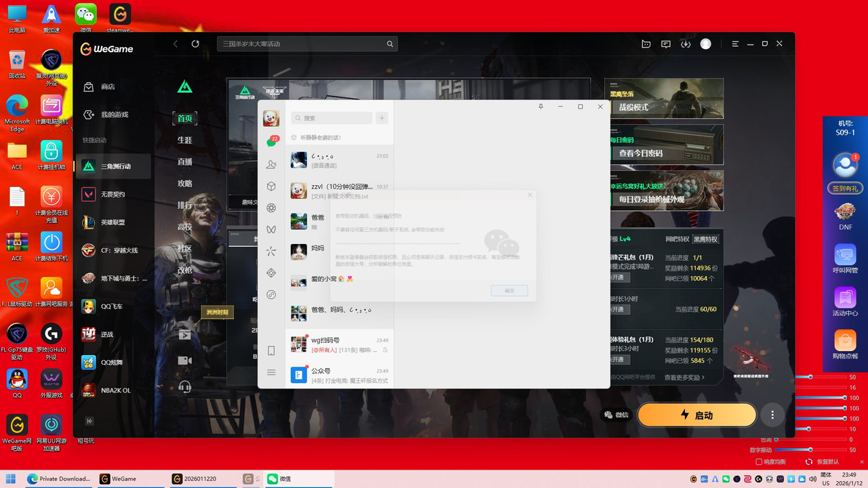Collapse the WeGame sidebar with arrow icon
Screen dimensions: 868x488
pos(89,421)
